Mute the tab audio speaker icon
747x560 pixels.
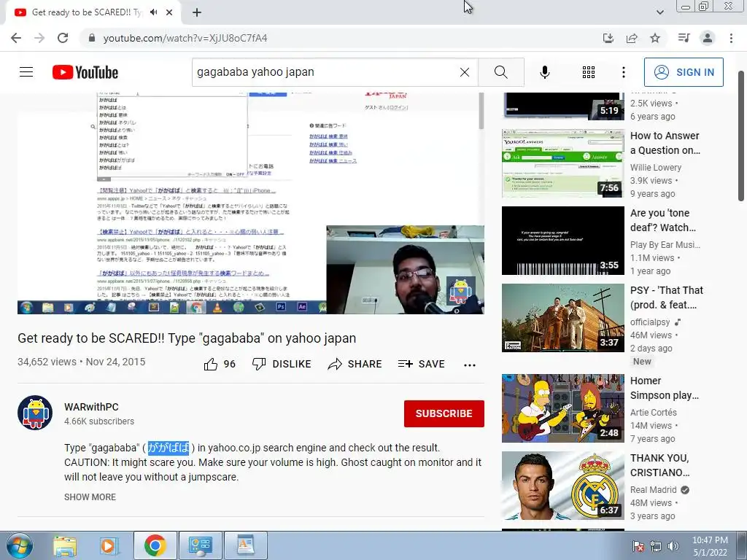[153, 12]
